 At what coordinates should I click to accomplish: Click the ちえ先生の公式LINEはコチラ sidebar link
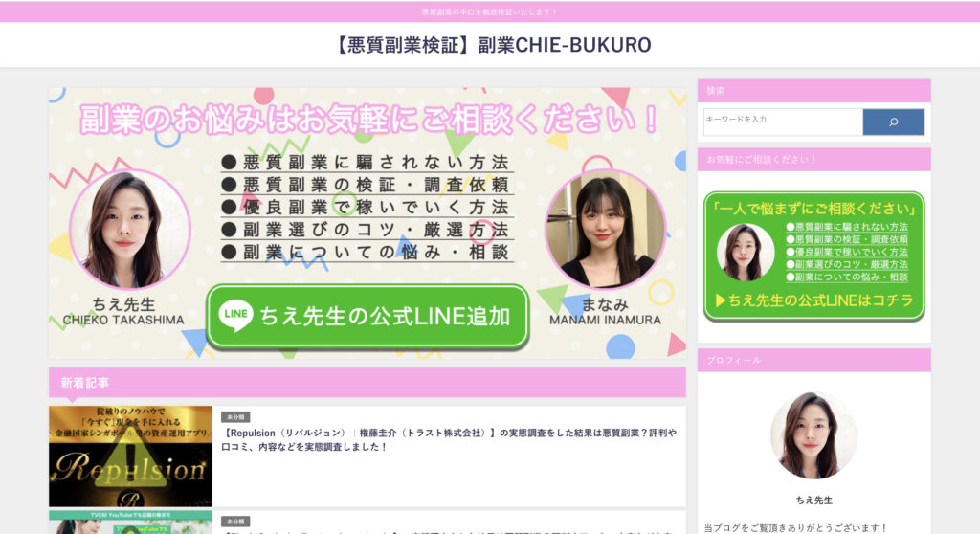click(813, 301)
